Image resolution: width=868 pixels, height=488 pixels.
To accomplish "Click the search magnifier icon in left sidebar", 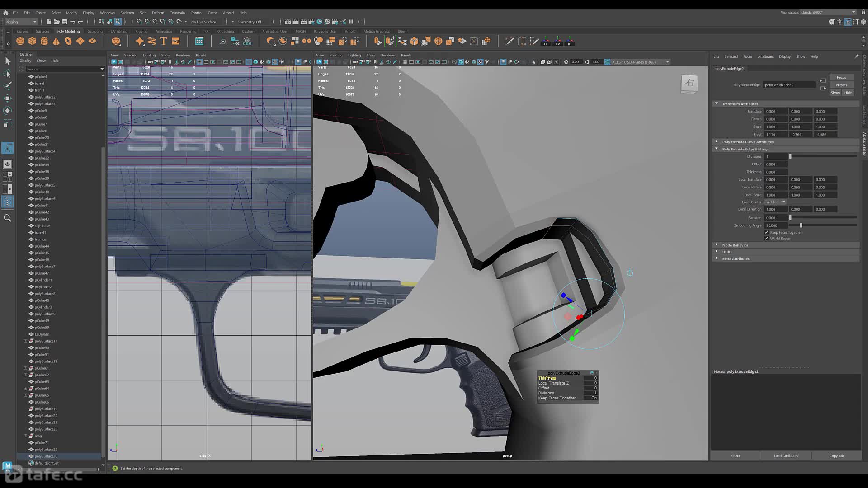I will 7,218.
